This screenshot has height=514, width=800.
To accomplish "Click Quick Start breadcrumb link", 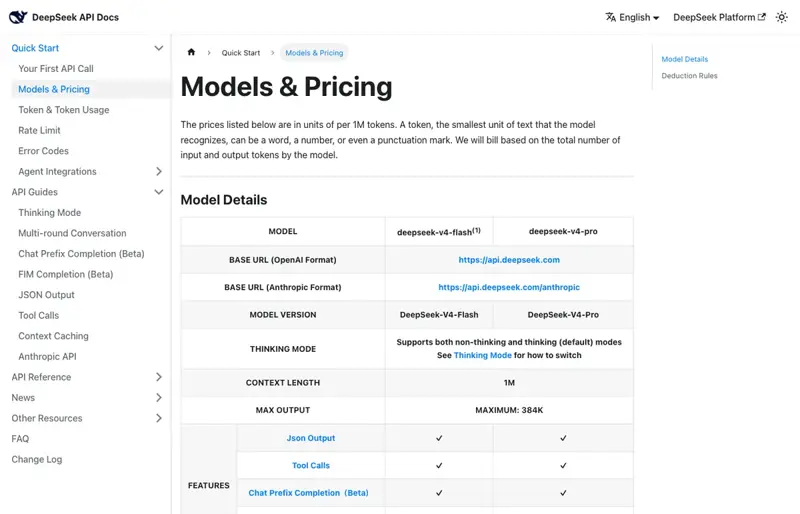I will tap(241, 53).
